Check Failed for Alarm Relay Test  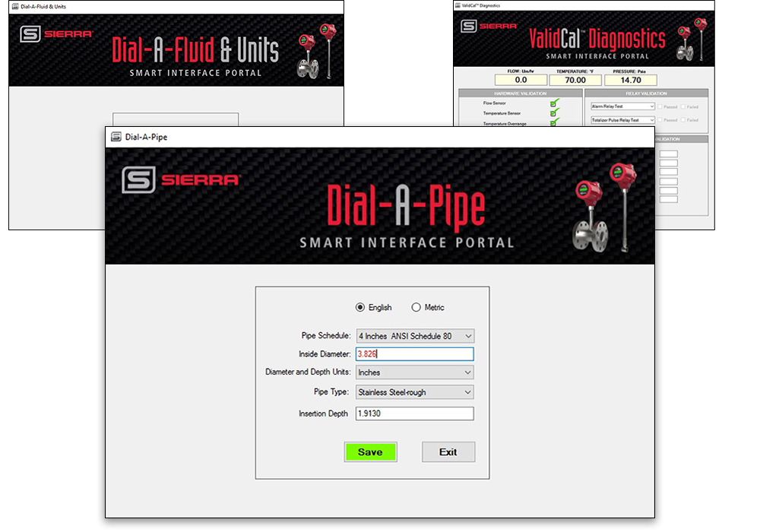(683, 106)
